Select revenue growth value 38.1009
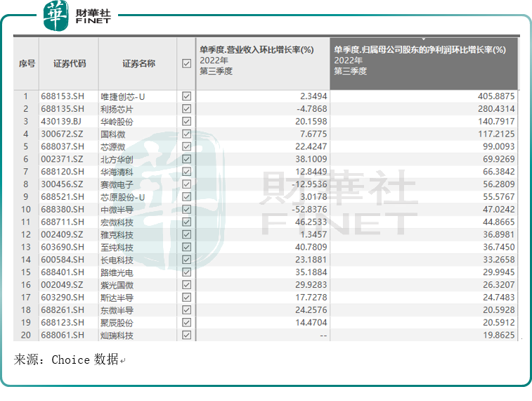Viewport: 532px width, 401px height. tap(311, 159)
